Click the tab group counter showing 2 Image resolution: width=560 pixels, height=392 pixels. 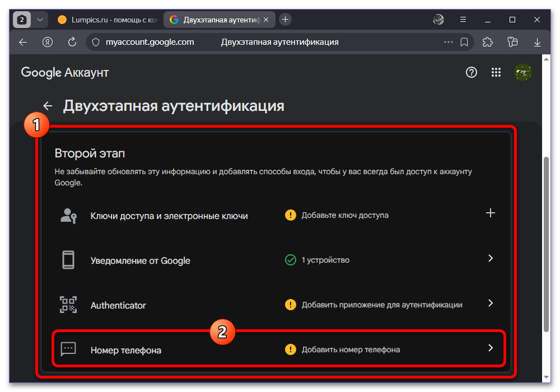coord(22,20)
